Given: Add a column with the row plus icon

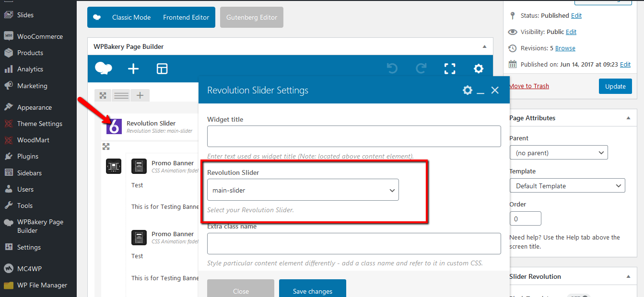Looking at the screenshot, I should (140, 95).
